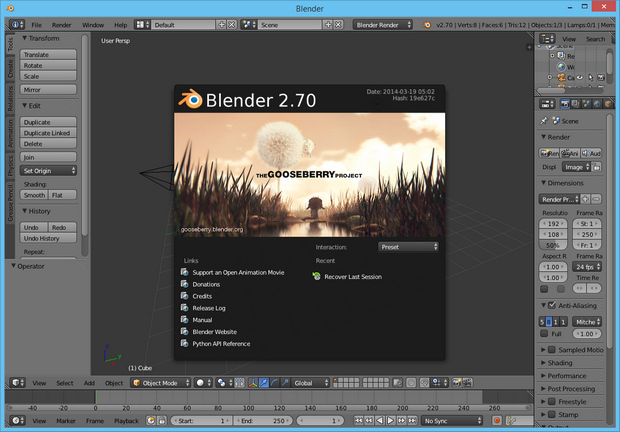Toggle timeline use preview range clock icon
The width and height of the screenshot is (620, 432).
[151, 421]
